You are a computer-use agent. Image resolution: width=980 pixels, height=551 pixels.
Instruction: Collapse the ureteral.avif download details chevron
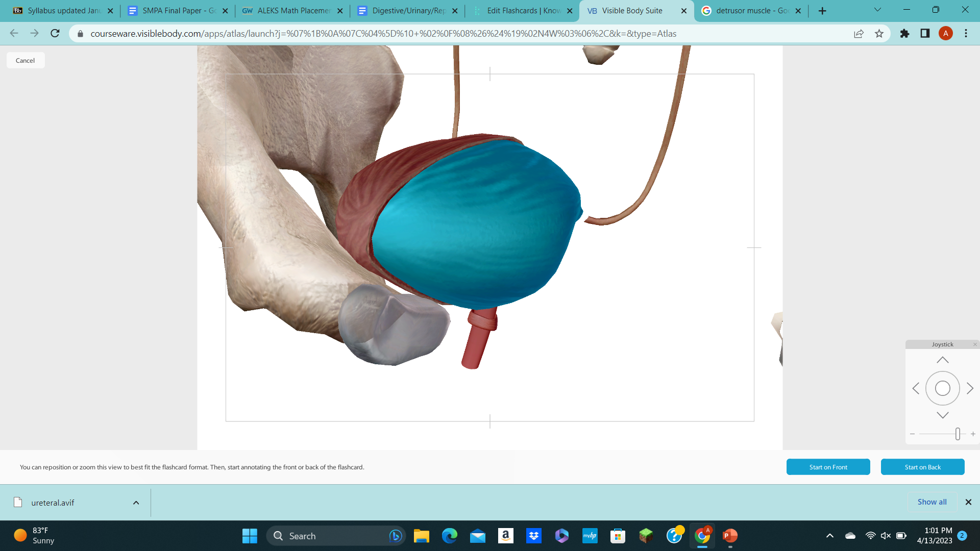[x=136, y=502]
